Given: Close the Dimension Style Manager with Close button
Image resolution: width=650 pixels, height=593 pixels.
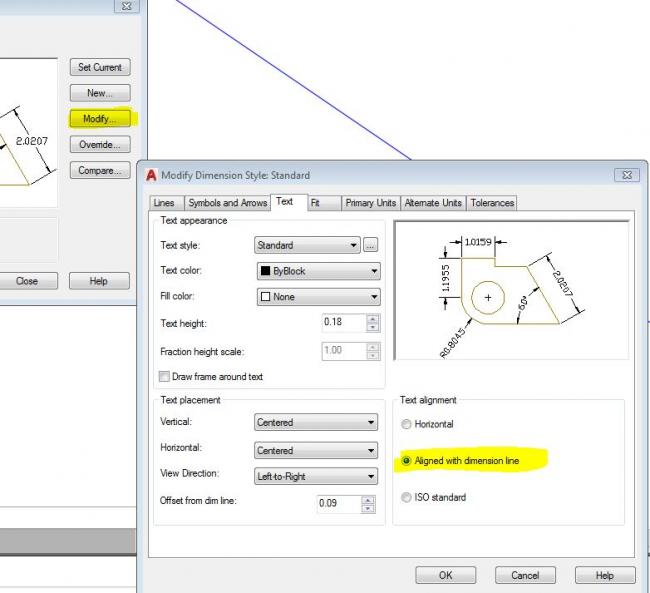Looking at the screenshot, I should 27,281.
